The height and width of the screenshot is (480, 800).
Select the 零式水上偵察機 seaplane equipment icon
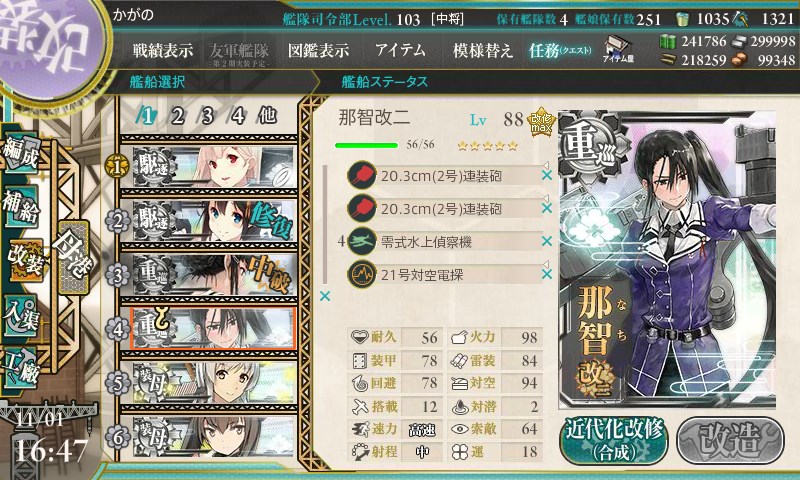coord(361,241)
